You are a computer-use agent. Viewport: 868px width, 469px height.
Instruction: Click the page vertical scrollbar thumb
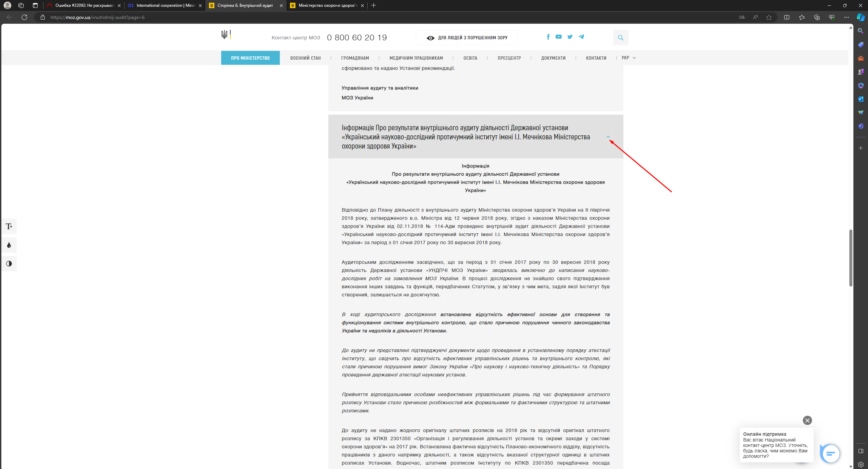click(850, 258)
